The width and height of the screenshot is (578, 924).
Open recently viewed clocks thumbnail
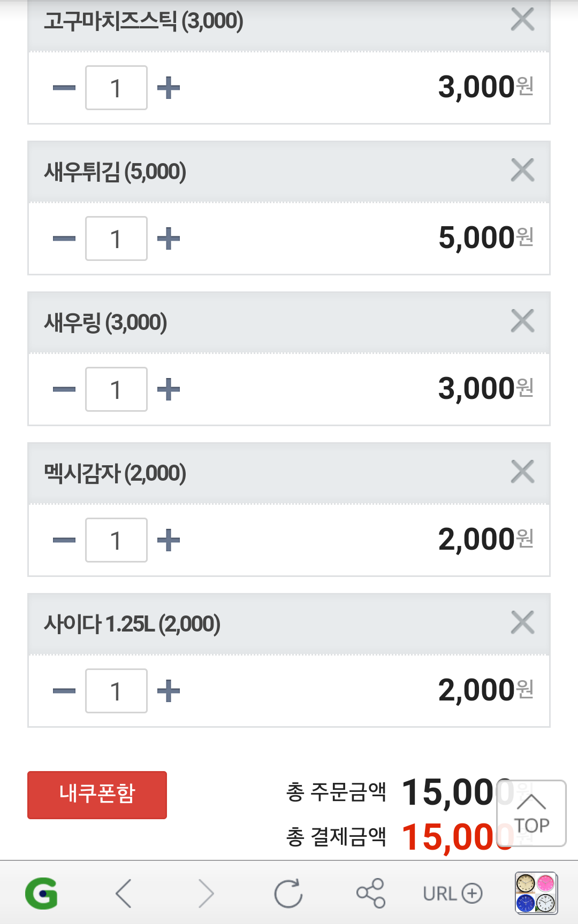click(536, 893)
